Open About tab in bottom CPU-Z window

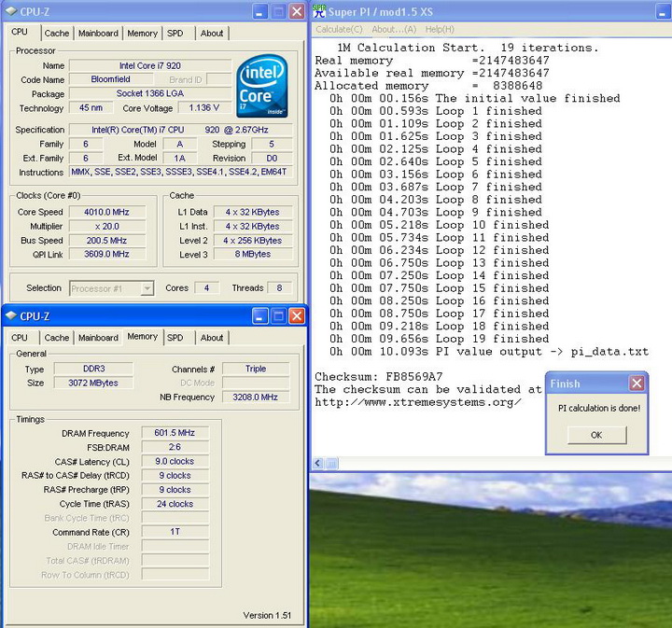click(x=212, y=338)
